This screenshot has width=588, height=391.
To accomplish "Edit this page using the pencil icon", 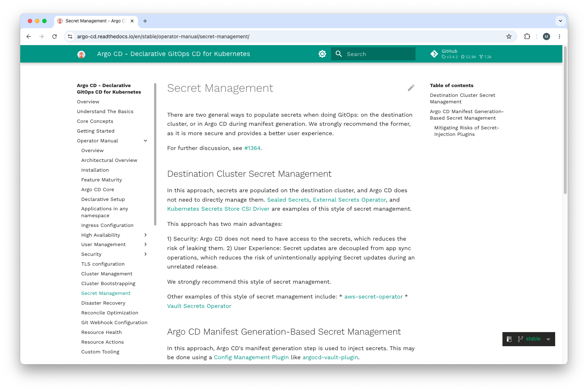I will [x=411, y=88].
